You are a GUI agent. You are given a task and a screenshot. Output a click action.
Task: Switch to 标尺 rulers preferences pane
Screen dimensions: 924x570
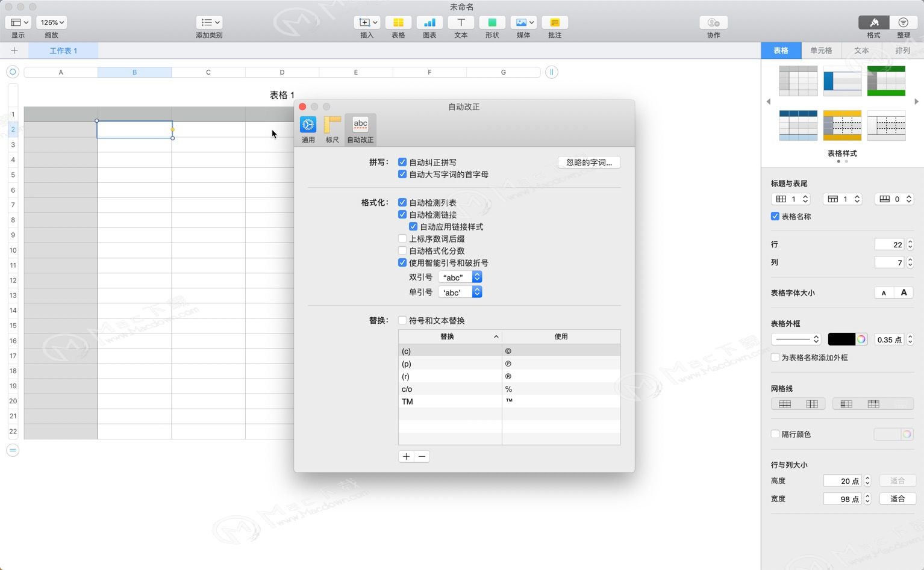click(332, 129)
